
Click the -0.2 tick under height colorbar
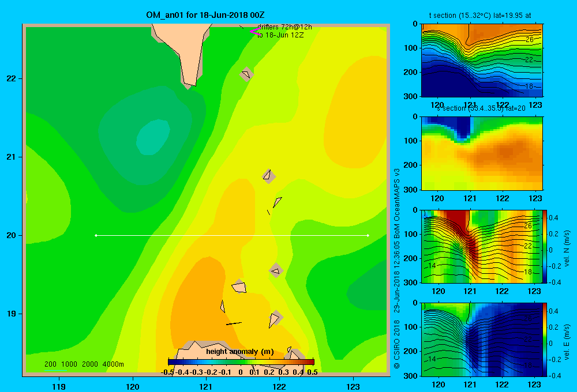(x=210, y=372)
